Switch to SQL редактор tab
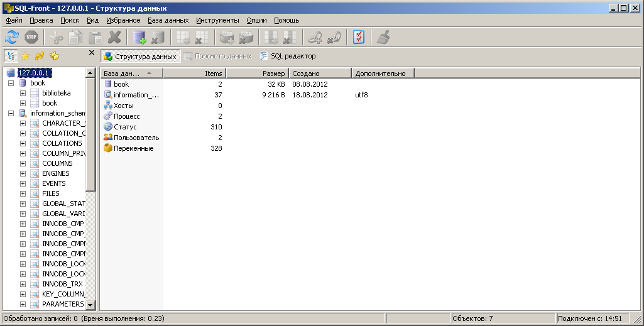The height and width of the screenshot is (326, 644). (288, 57)
